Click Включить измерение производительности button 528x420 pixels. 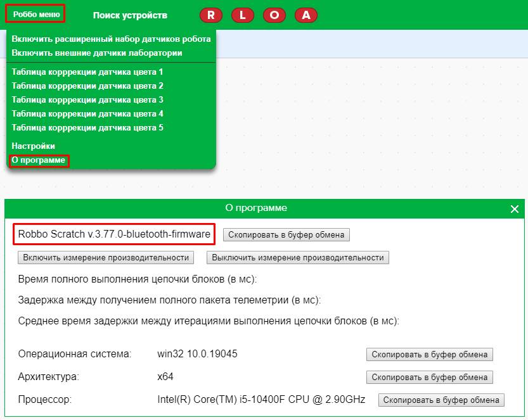106,257
